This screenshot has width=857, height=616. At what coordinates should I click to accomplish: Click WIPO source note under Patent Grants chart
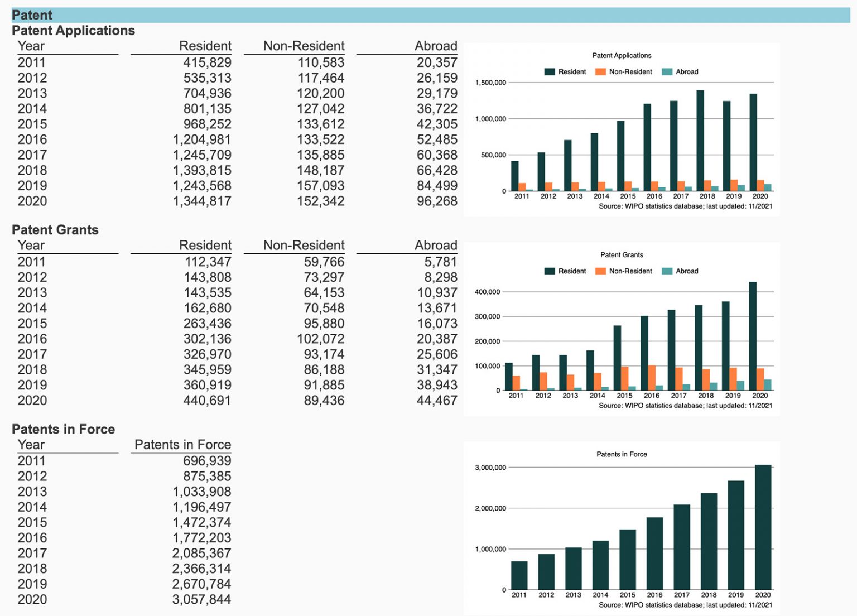(685, 406)
